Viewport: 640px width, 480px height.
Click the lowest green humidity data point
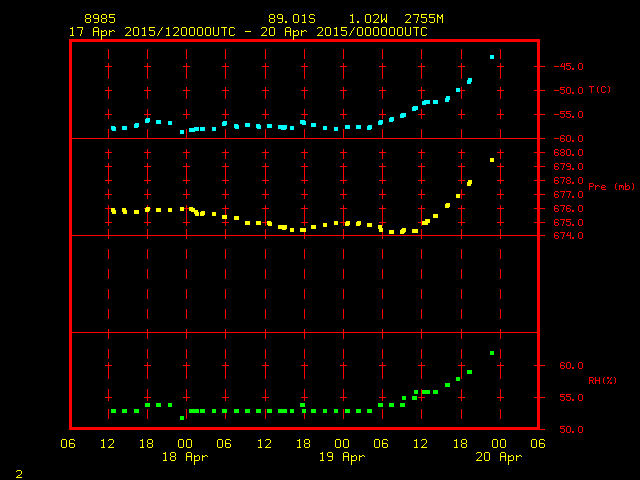click(x=182, y=418)
